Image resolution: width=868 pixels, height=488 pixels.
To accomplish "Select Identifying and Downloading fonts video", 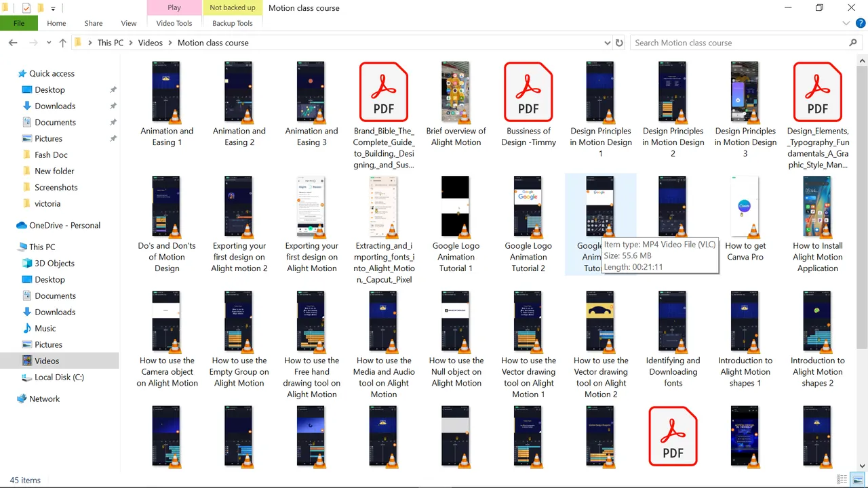I will click(673, 339).
